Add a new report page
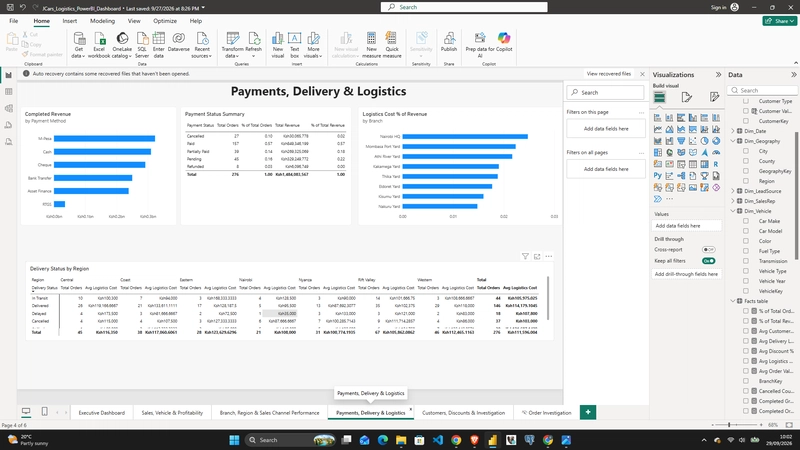 pos(588,412)
